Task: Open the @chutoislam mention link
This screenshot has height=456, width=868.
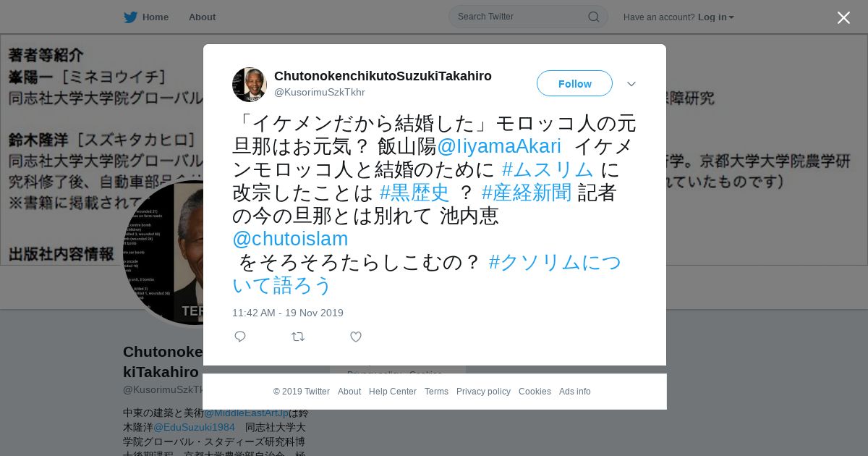Action: tap(290, 239)
